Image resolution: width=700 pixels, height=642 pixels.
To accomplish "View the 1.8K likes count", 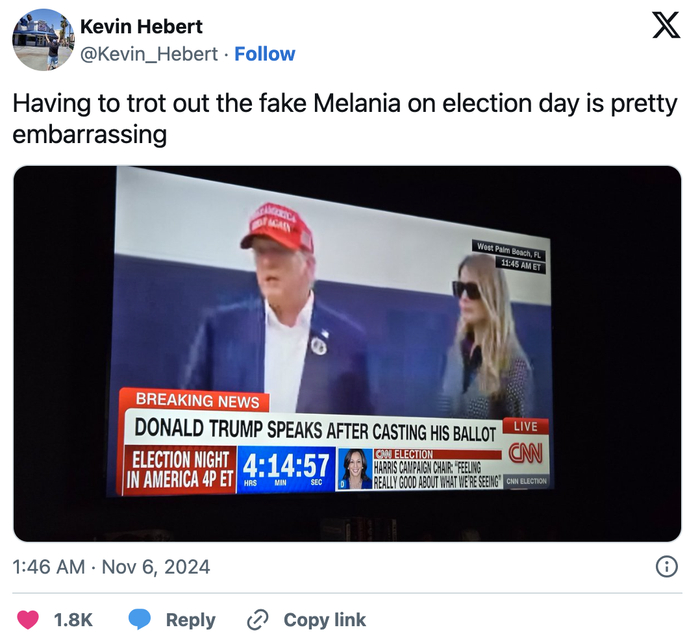I will (73, 620).
